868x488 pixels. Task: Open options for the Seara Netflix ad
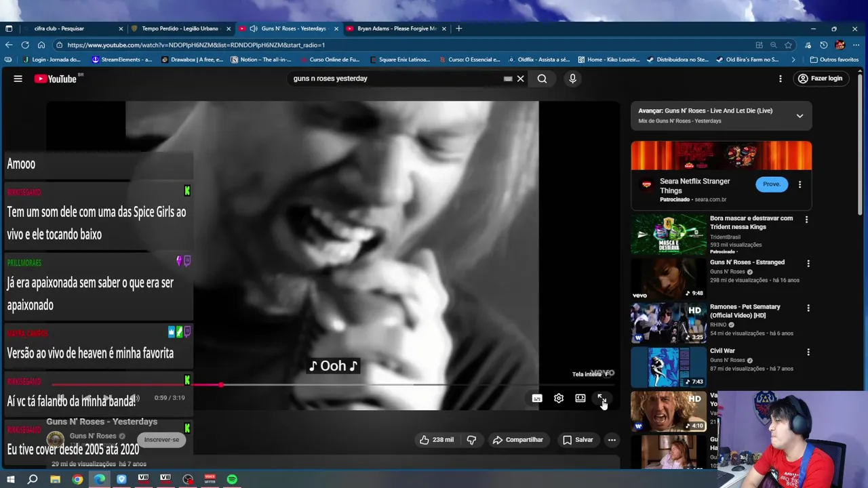(800, 184)
